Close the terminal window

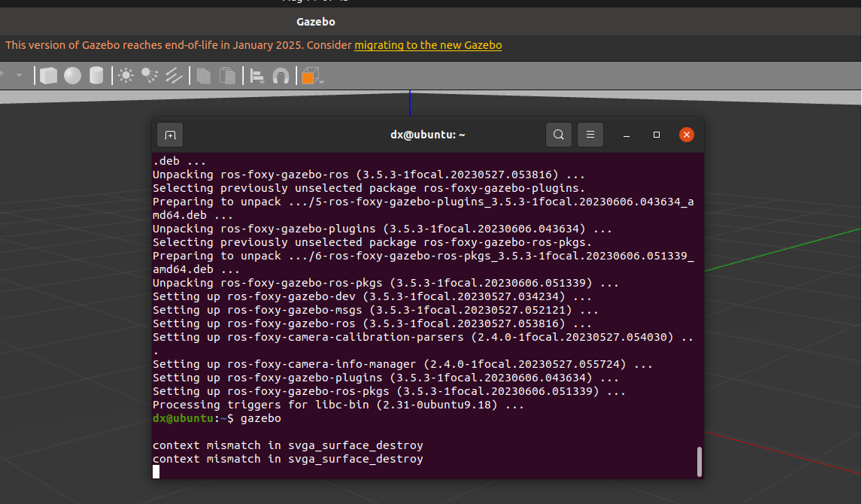coord(687,135)
